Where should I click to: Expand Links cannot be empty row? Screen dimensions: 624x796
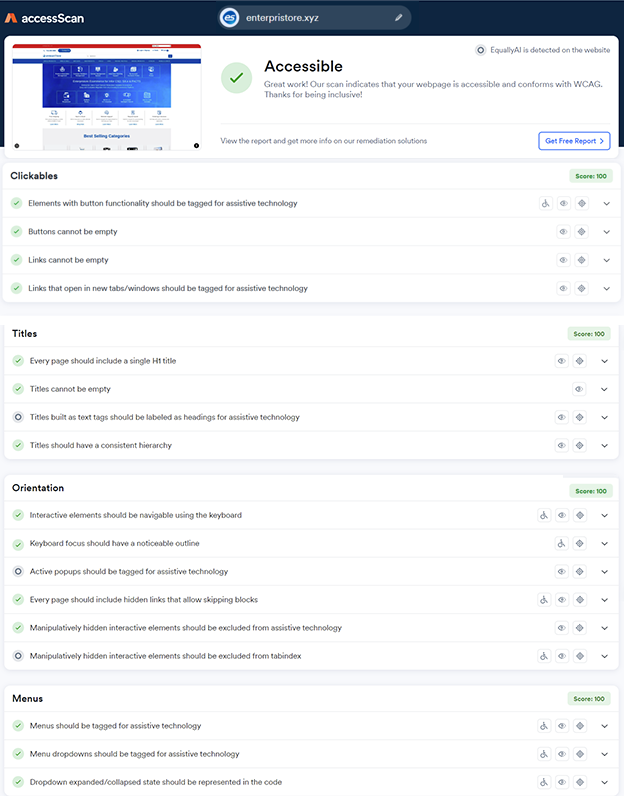pyautogui.click(x=606, y=260)
